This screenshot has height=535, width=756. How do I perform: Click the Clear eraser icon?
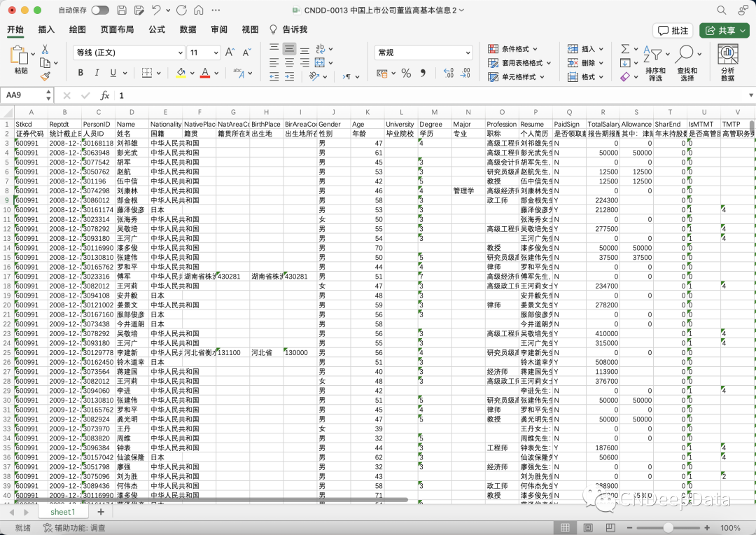pyautogui.click(x=625, y=77)
